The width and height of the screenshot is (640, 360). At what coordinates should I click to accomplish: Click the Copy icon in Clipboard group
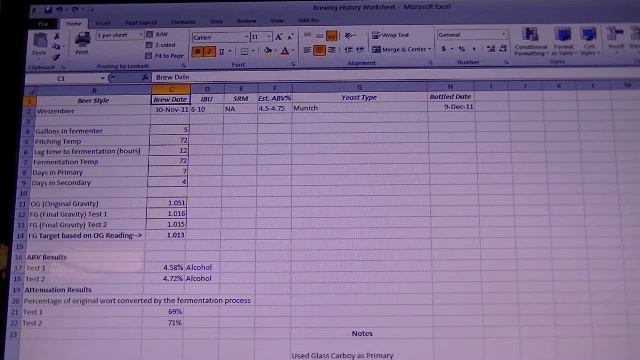[56, 47]
